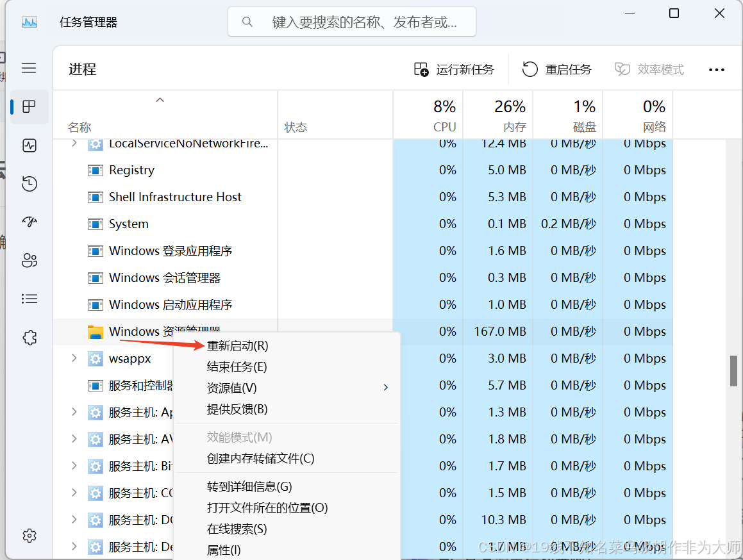Choose 结束任务(E) from context menu

(287, 366)
